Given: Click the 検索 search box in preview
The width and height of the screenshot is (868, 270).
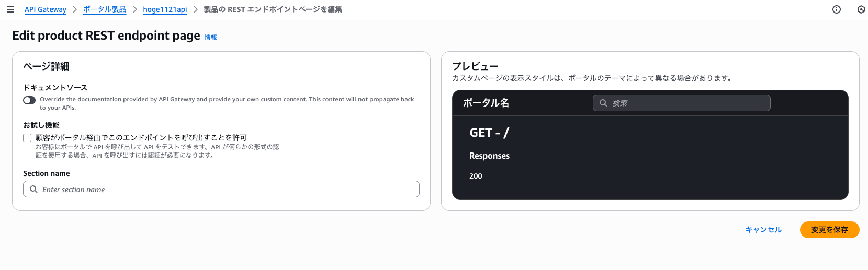Looking at the screenshot, I should [x=685, y=103].
